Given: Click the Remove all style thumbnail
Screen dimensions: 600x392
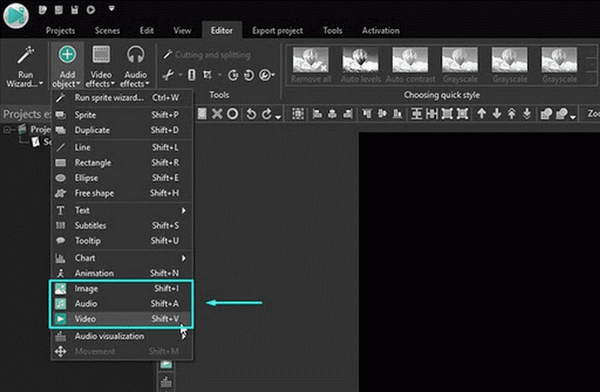Looking at the screenshot, I should (x=311, y=65).
